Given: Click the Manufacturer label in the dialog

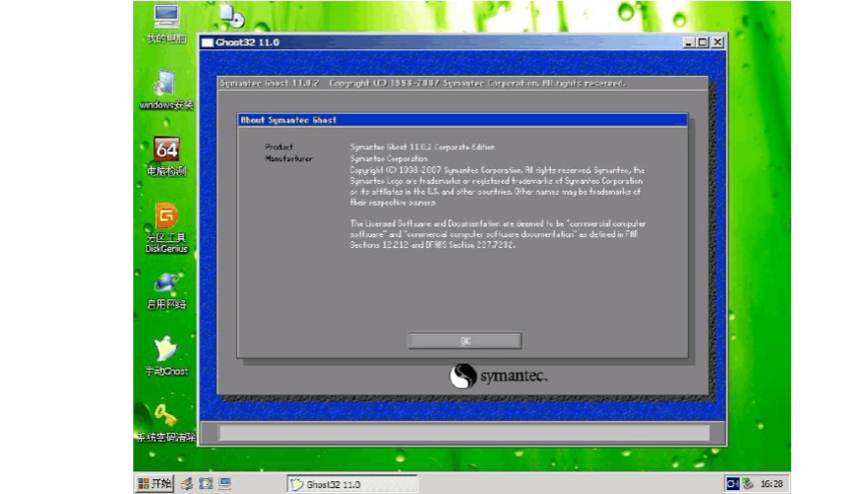Looking at the screenshot, I should 288,159.
